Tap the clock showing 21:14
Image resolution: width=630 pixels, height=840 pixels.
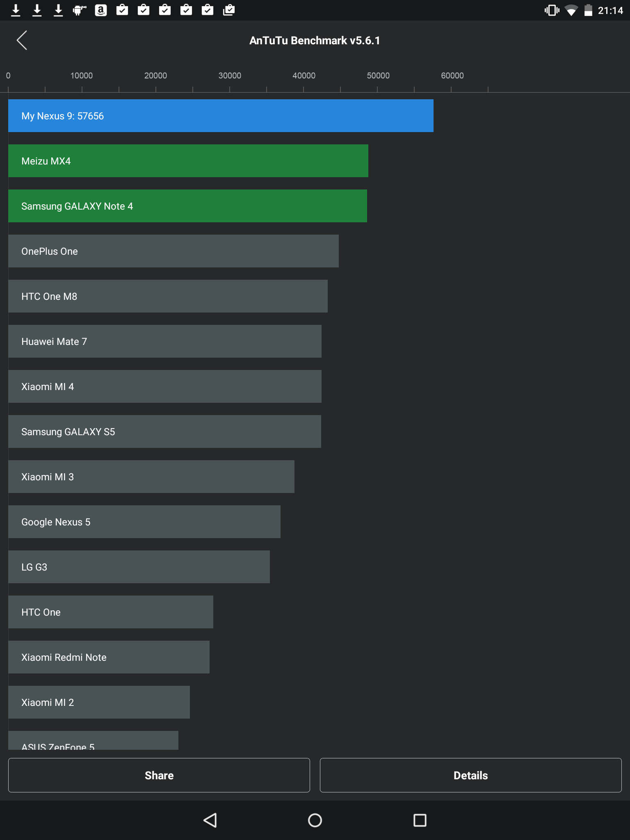[x=610, y=11]
